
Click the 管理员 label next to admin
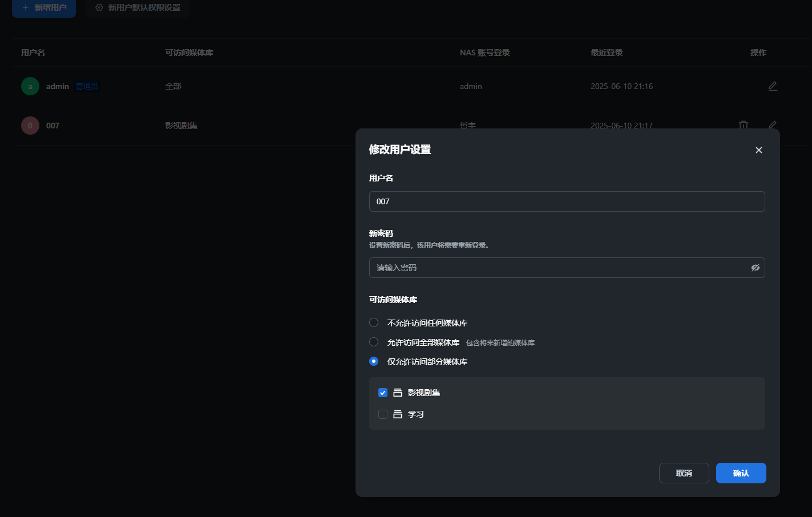click(87, 86)
